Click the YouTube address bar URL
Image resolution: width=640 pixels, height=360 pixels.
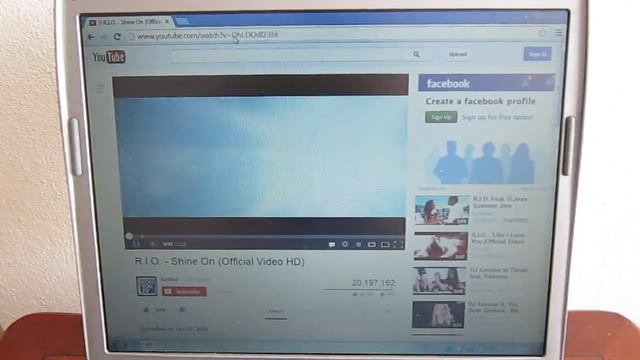click(x=208, y=36)
